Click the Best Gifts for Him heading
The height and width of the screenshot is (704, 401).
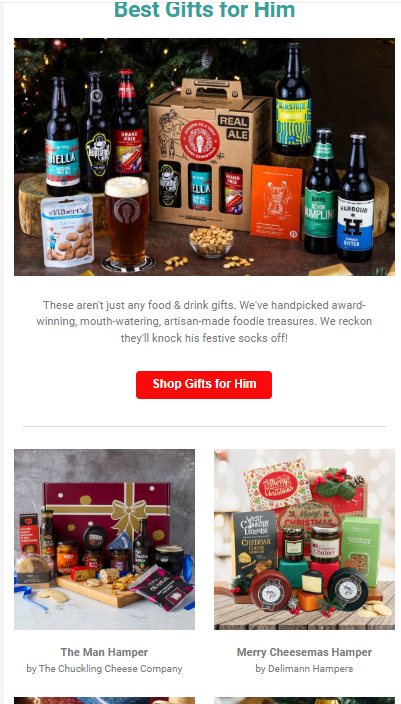(204, 10)
